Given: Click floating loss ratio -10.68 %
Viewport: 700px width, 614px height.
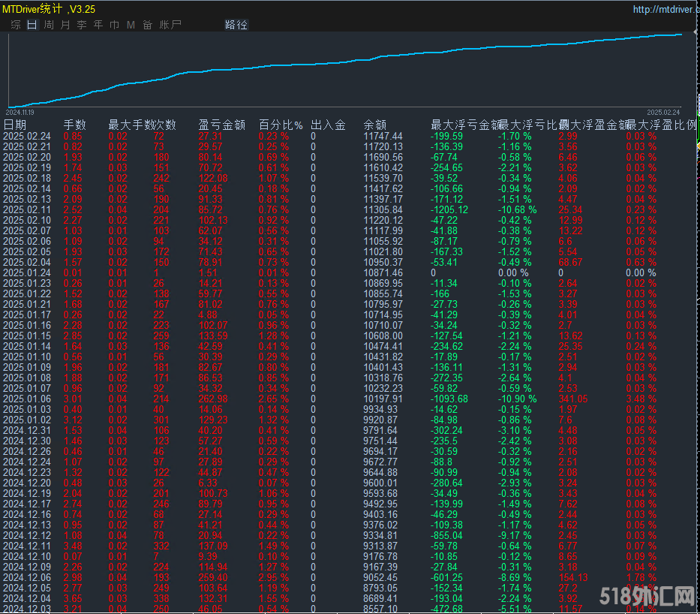Looking at the screenshot, I should tap(518, 210).
